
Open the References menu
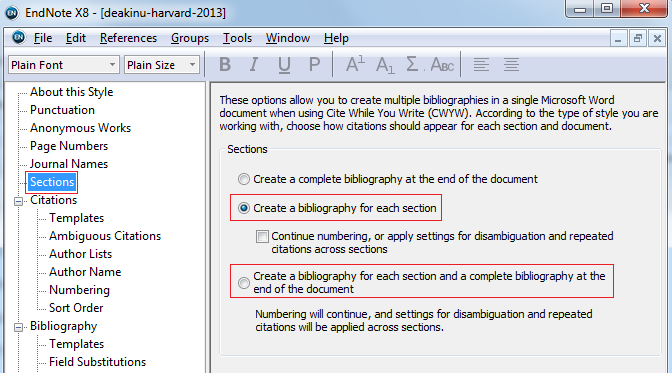(x=128, y=38)
